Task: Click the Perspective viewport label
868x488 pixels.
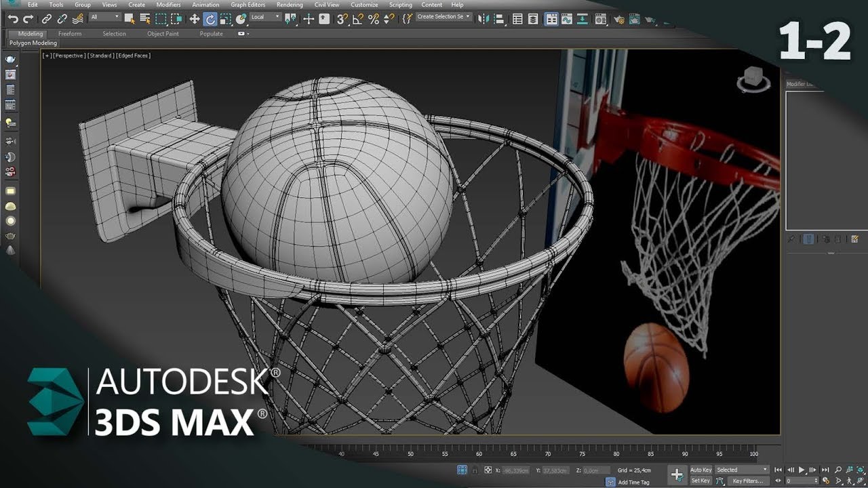Action: (69, 56)
